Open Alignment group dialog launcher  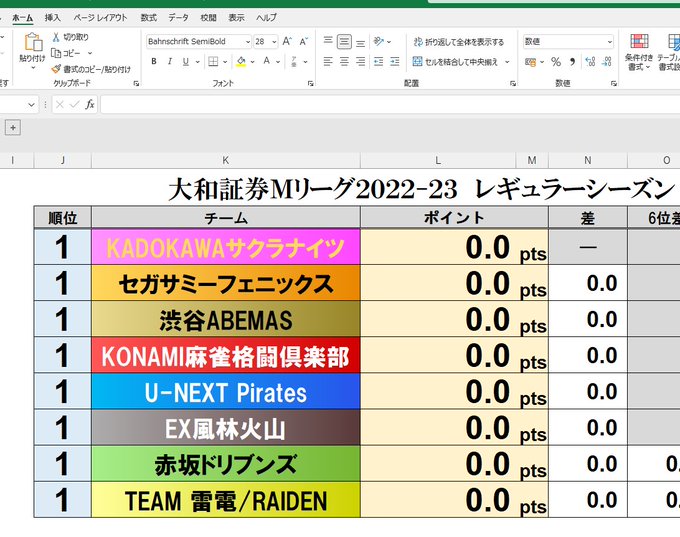[513, 83]
